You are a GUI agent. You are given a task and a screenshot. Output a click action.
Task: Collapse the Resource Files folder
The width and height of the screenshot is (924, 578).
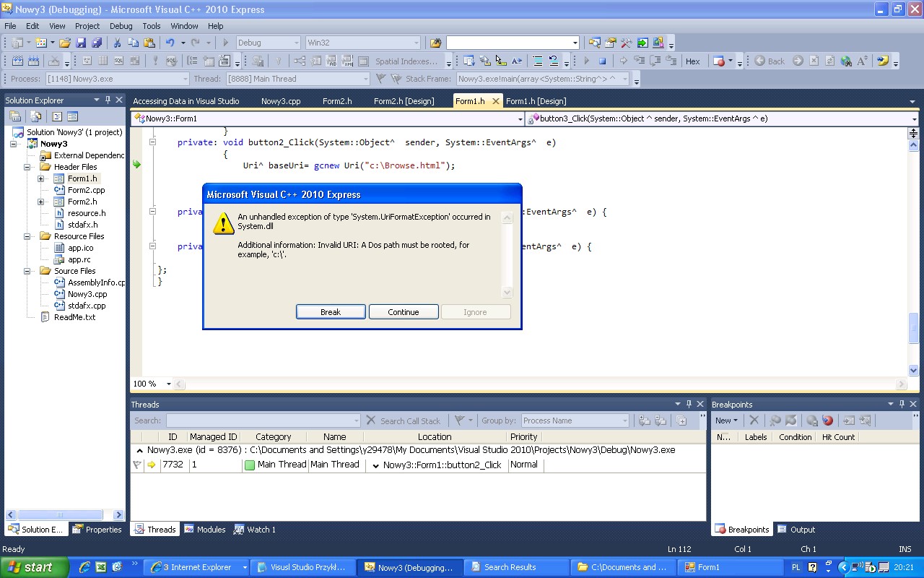point(27,236)
